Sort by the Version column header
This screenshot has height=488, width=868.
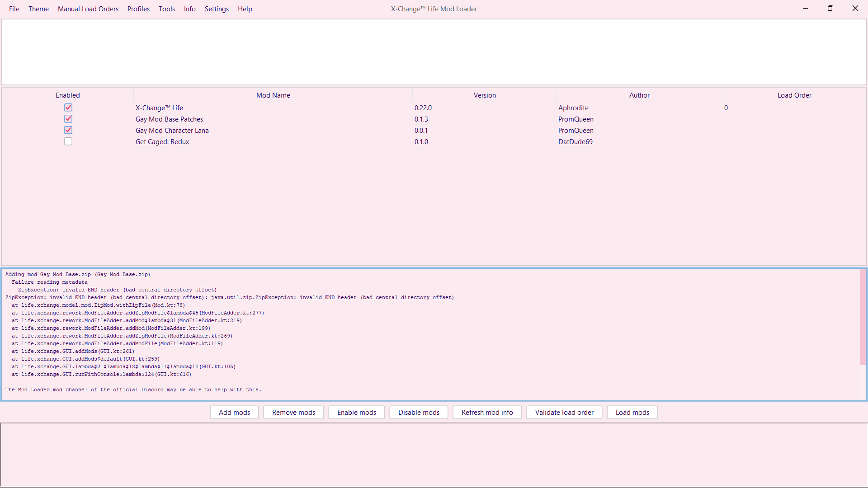pyautogui.click(x=485, y=95)
